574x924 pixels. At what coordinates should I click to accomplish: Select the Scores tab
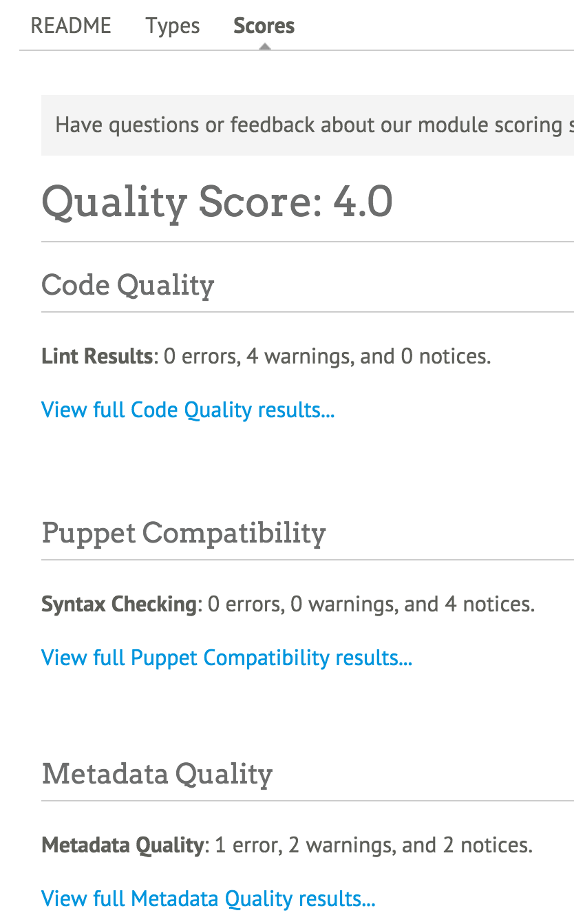(x=264, y=25)
